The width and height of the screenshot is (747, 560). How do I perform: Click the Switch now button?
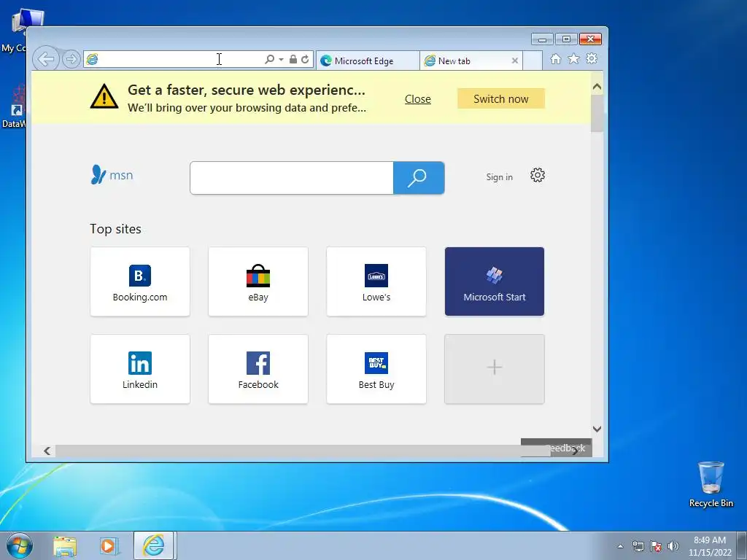click(500, 98)
